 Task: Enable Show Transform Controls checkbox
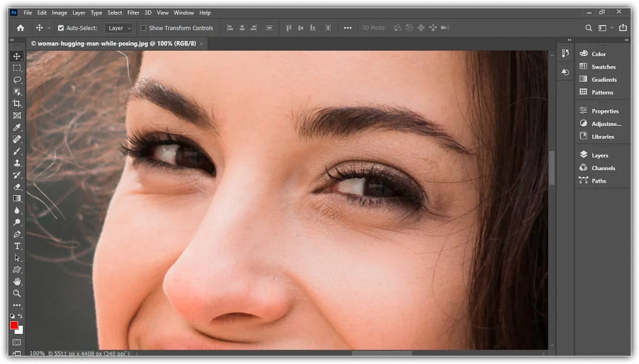144,28
